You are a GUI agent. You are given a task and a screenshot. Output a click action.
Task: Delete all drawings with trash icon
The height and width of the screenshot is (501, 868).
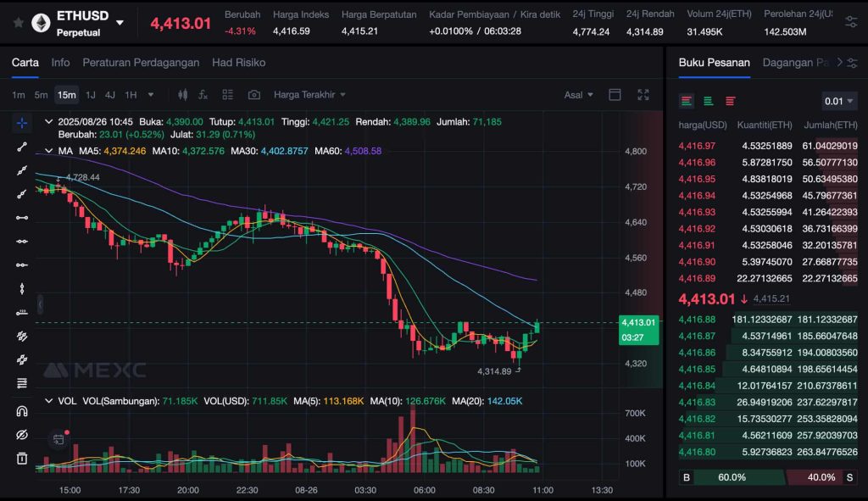(x=22, y=459)
